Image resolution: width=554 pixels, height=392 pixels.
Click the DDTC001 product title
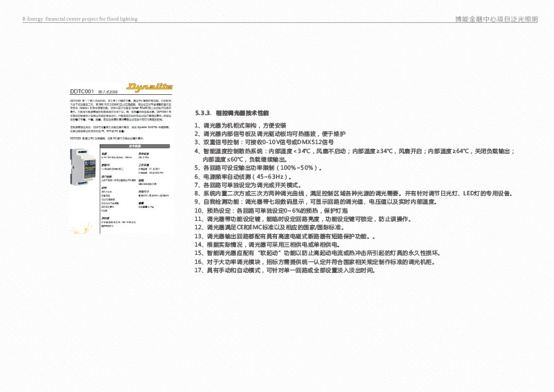pyautogui.click(x=82, y=91)
